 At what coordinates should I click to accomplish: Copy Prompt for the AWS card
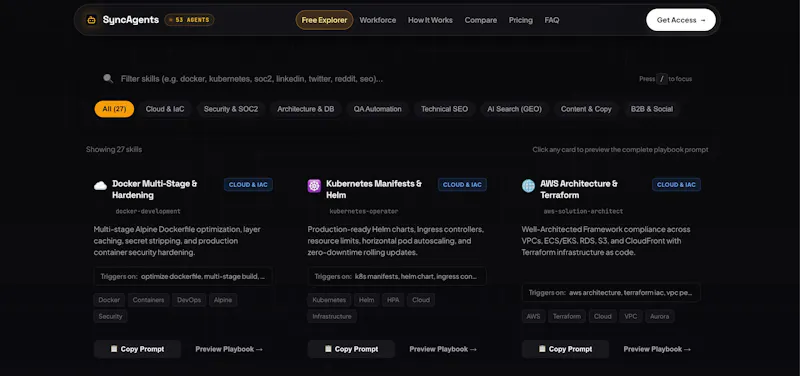[x=565, y=349]
